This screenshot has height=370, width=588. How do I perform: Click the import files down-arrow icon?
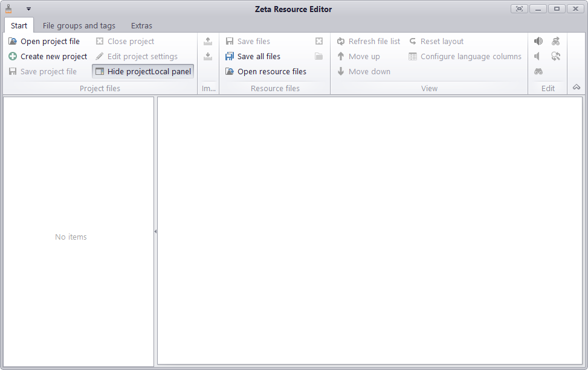pyautogui.click(x=208, y=56)
